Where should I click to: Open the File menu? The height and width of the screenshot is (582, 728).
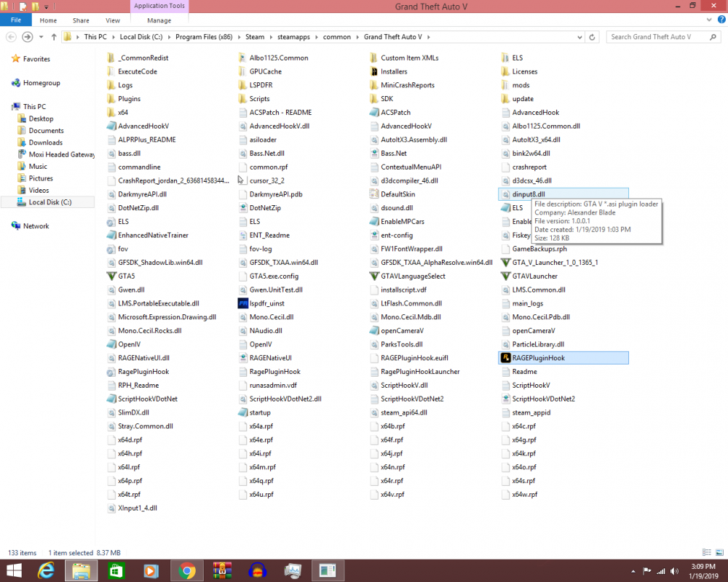point(15,20)
